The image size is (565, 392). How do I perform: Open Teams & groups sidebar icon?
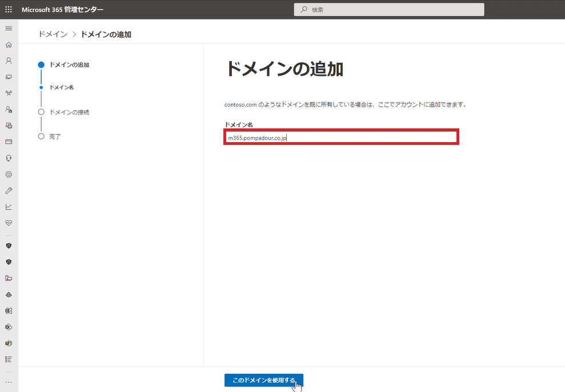click(9, 93)
